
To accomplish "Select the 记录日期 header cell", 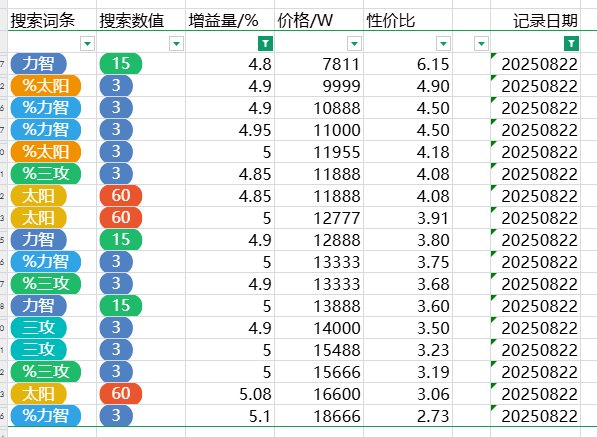I will point(535,20).
